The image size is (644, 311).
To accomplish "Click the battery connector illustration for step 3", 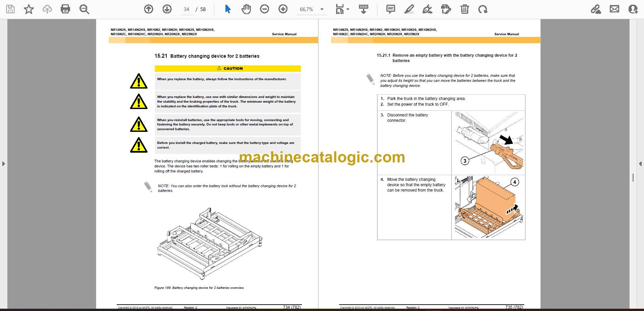I will click(488, 143).
